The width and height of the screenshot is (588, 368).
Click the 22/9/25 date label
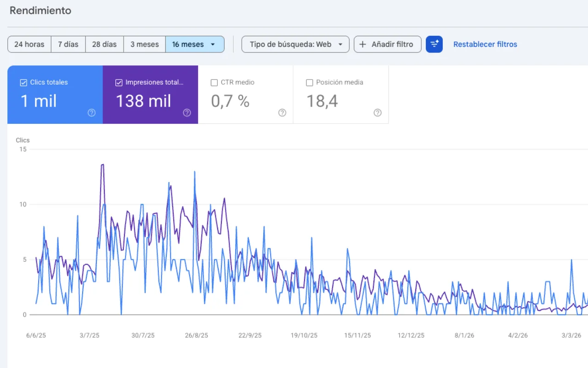(x=250, y=335)
